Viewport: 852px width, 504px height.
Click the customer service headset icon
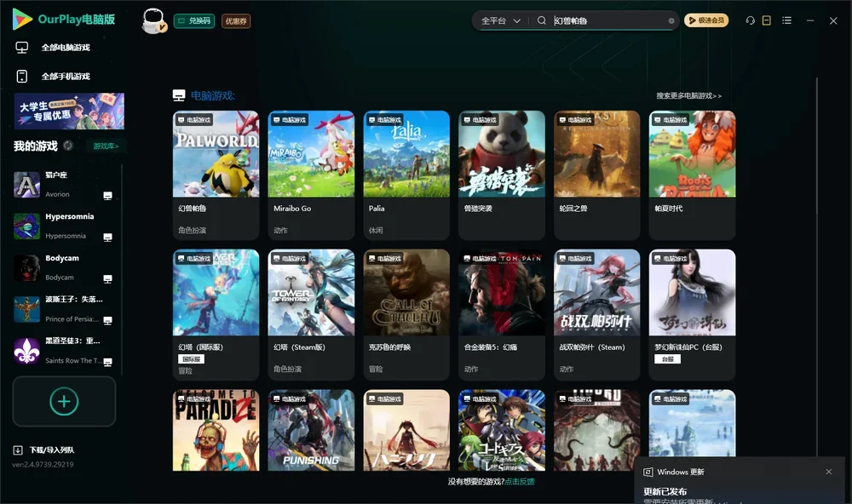750,20
